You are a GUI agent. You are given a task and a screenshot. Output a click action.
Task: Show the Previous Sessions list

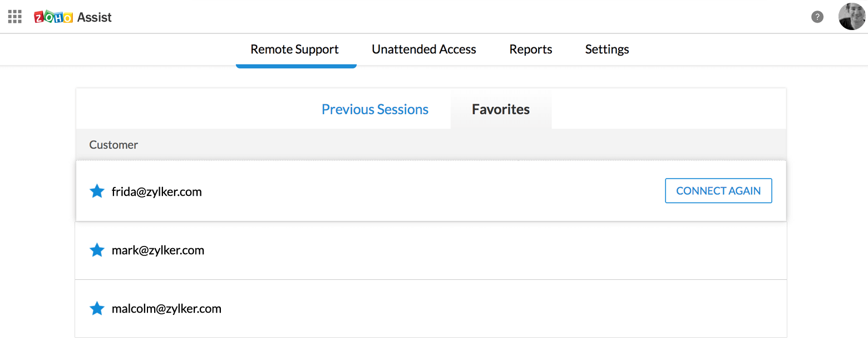(x=375, y=110)
